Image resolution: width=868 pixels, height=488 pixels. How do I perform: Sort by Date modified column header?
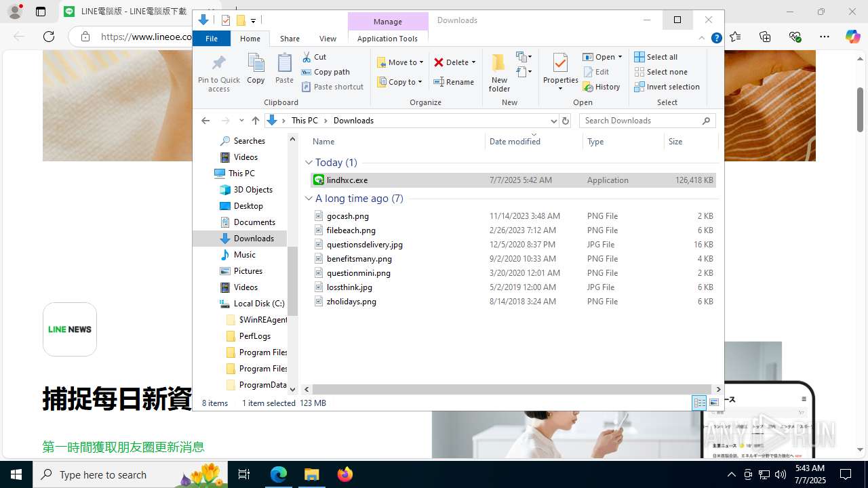click(x=534, y=142)
